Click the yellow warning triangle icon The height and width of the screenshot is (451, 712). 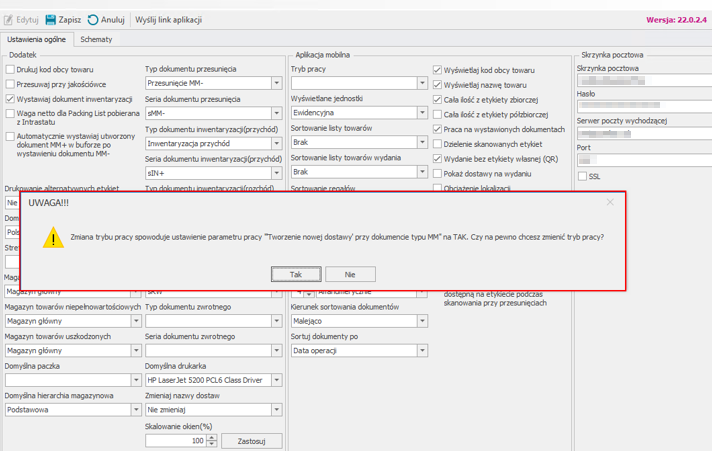click(x=53, y=238)
